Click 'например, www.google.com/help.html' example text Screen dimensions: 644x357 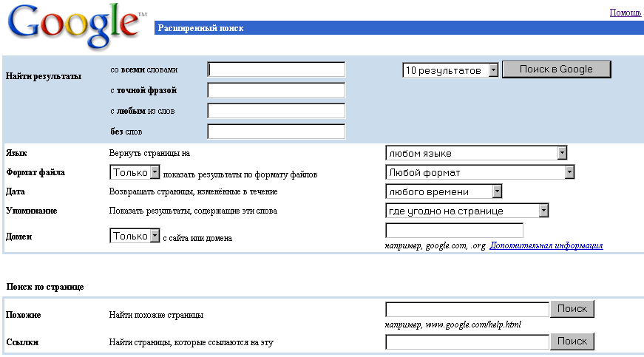453,324
